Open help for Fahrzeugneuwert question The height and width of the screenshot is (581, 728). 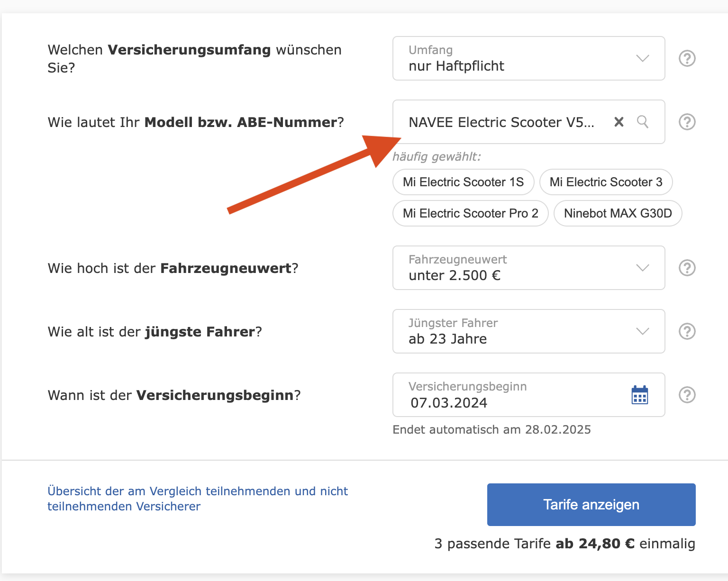(687, 268)
